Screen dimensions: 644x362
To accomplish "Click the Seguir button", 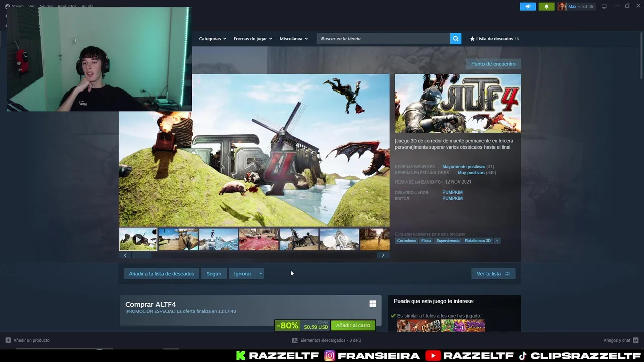I will pyautogui.click(x=214, y=274).
